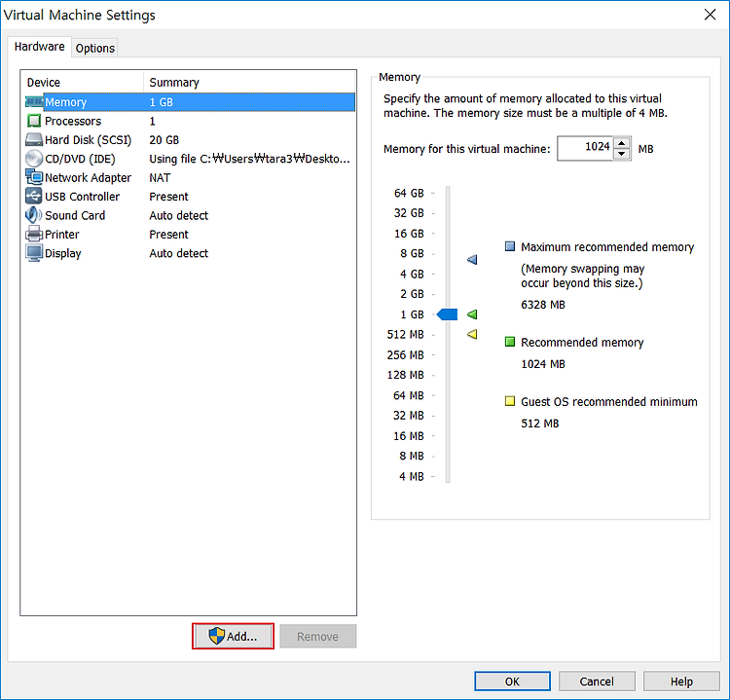Click the 2 GB slider scale label
This screenshot has width=730, height=700.
pos(412,294)
